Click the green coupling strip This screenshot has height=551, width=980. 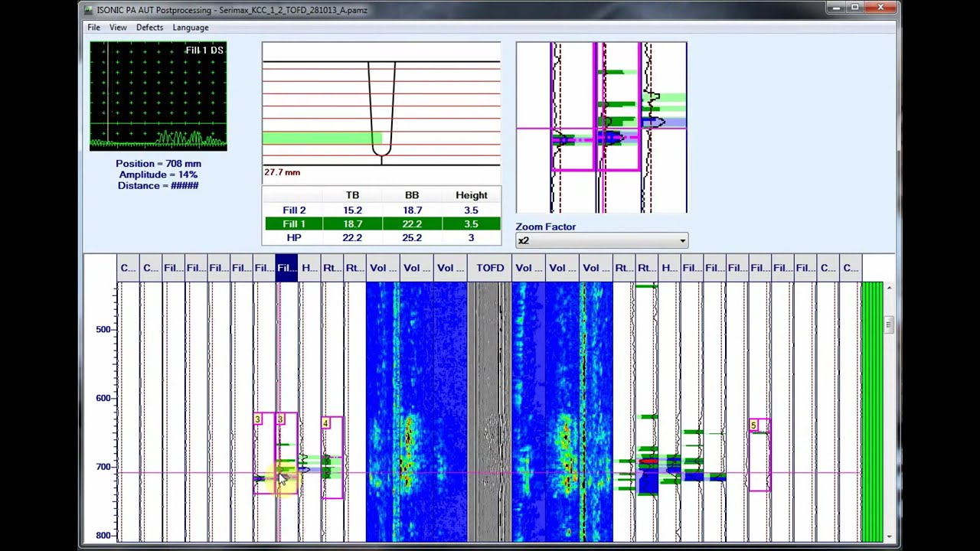pos(872,412)
